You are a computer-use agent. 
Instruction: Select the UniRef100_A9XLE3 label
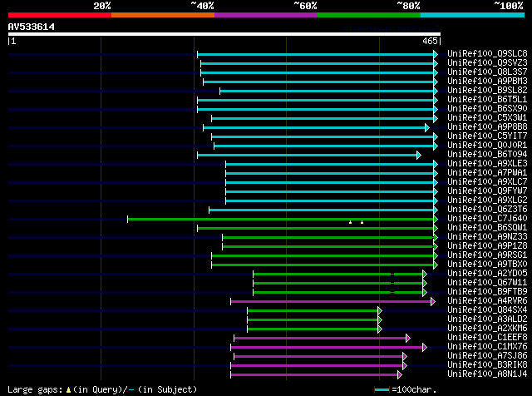pyautogui.click(x=487, y=163)
